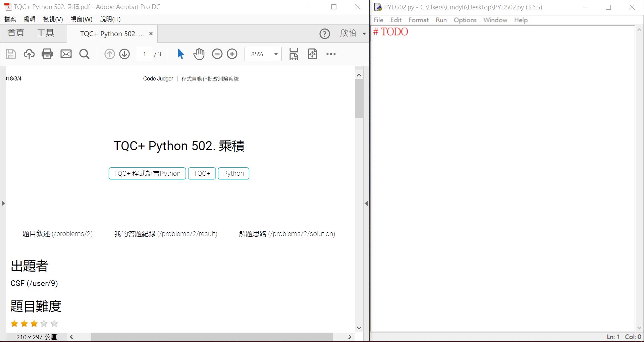
Task: Expand the left navigation pane arrow
Action: [x=3, y=203]
